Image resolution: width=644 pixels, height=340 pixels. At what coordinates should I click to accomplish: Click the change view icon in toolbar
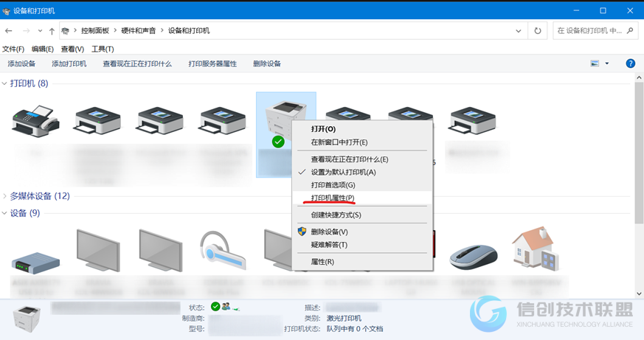tap(595, 63)
